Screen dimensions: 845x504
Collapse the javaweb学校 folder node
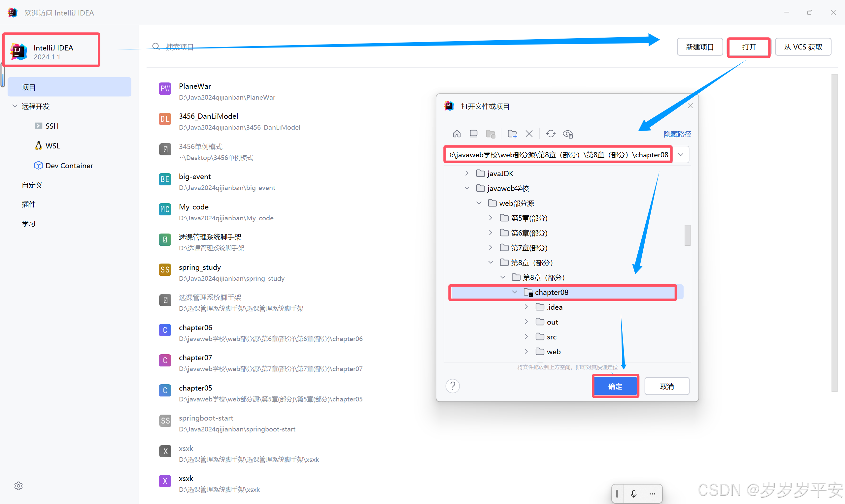[467, 188]
